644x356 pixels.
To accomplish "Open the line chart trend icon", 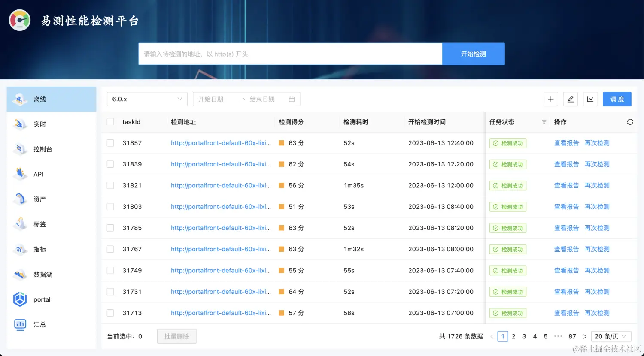I will click(x=590, y=99).
